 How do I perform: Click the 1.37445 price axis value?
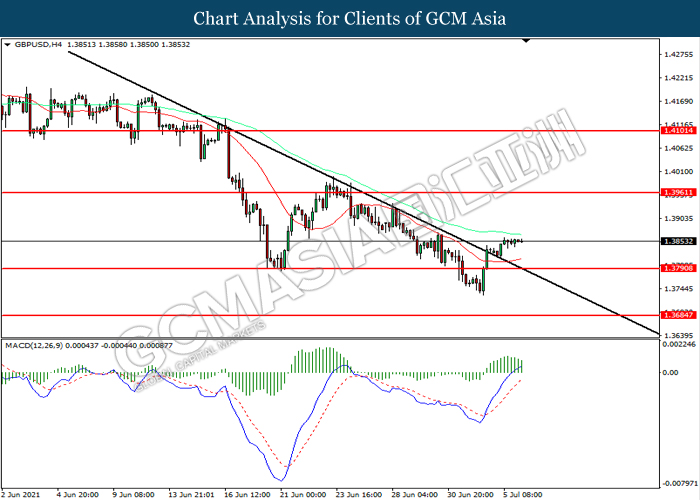point(679,289)
